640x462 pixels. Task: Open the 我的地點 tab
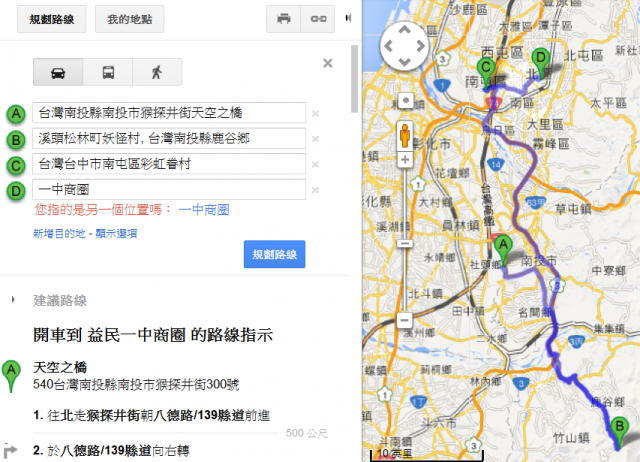click(130, 19)
